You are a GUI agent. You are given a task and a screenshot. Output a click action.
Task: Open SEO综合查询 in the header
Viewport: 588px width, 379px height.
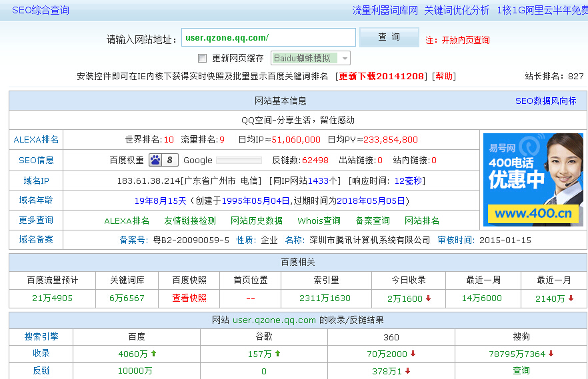click(x=41, y=10)
